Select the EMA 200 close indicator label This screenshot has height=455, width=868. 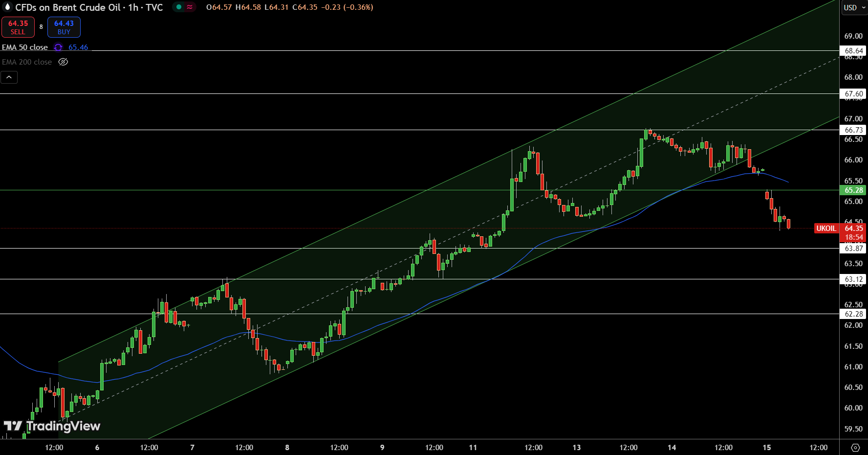[x=27, y=62]
